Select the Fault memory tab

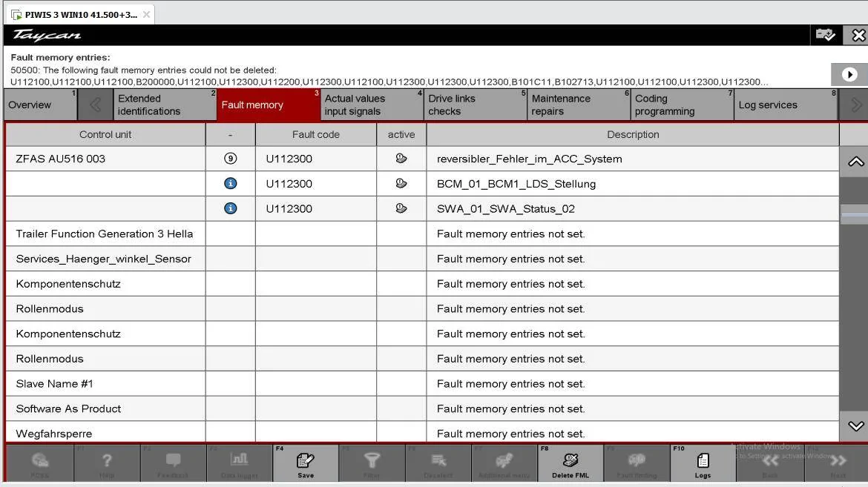269,105
